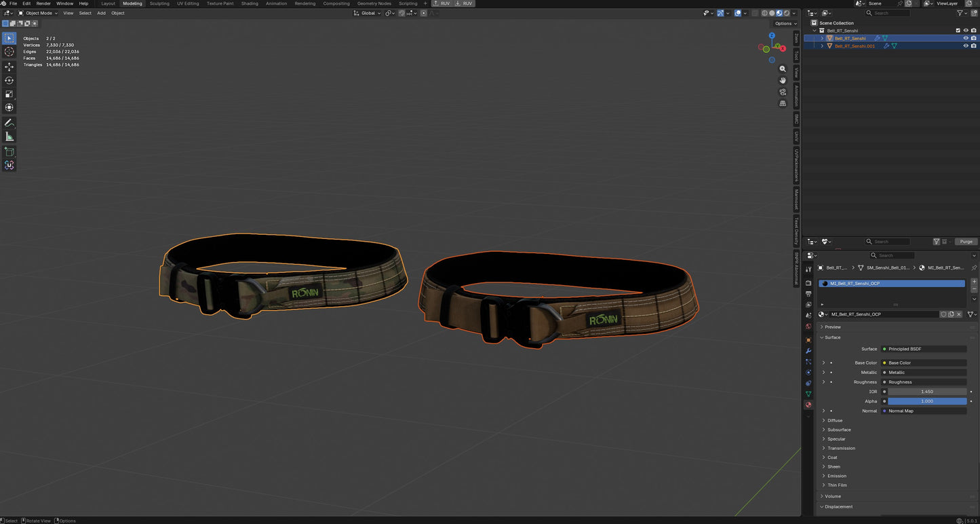Switch to Wireframe viewport shading
This screenshot has height=524, width=980.
click(x=764, y=13)
